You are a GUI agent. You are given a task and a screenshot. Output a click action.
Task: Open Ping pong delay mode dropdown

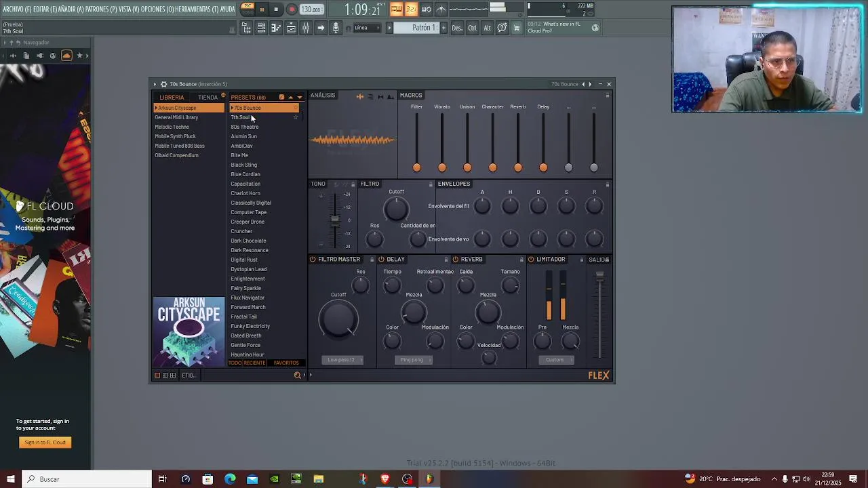[x=412, y=360]
